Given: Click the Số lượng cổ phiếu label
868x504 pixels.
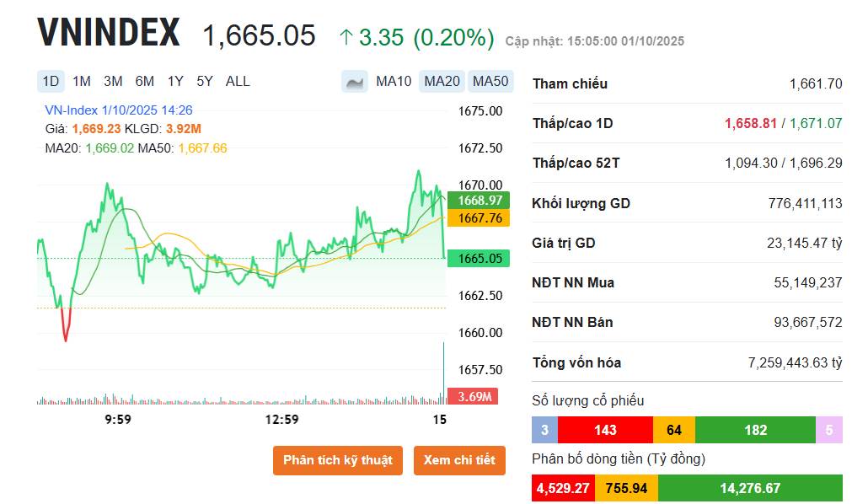Looking at the screenshot, I should click(x=588, y=400).
